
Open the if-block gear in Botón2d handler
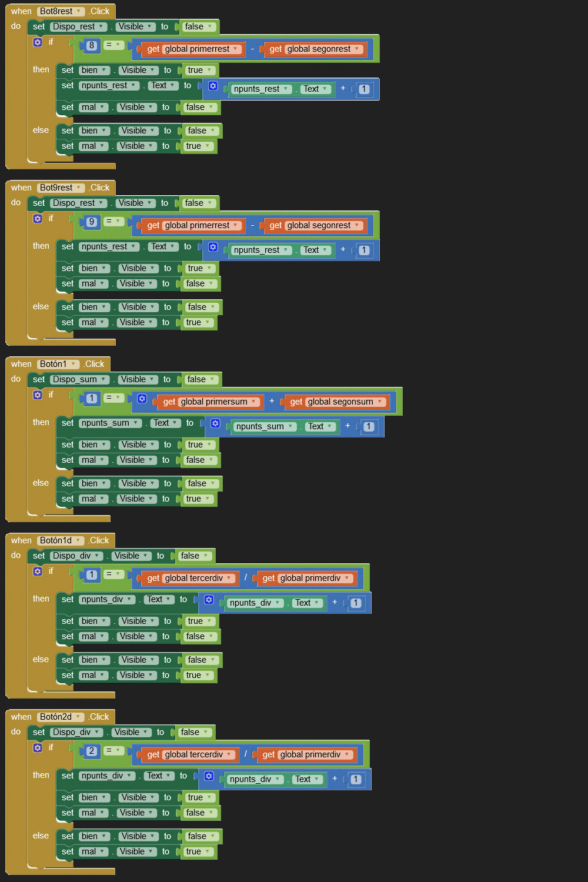click(x=38, y=748)
